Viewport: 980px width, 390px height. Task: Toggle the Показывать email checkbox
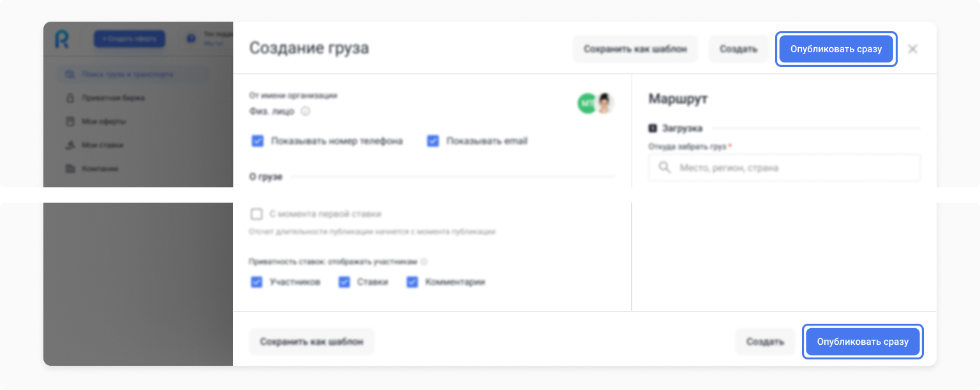pyautogui.click(x=433, y=141)
